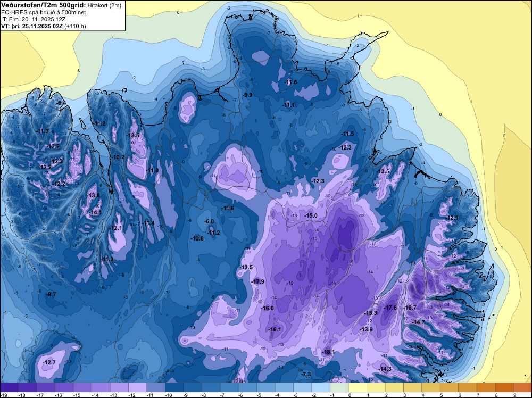Viewport: 532px width, 398px height.
Task: Click the -16.0 temperature label
Action: tap(268, 309)
